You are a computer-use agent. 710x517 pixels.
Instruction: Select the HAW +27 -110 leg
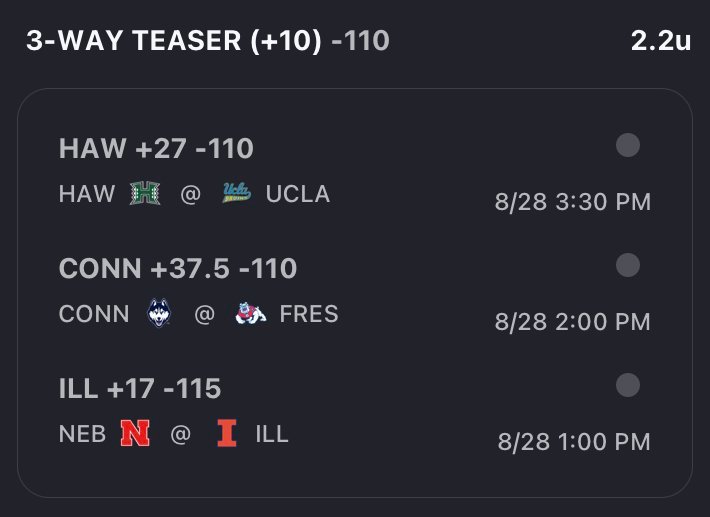tap(156, 148)
